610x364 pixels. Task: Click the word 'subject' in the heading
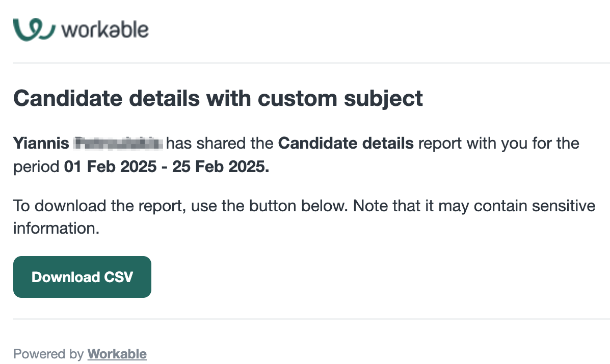383,99
